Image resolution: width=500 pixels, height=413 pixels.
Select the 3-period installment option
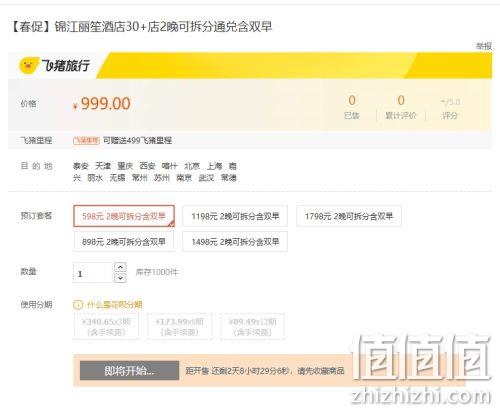[106, 326]
